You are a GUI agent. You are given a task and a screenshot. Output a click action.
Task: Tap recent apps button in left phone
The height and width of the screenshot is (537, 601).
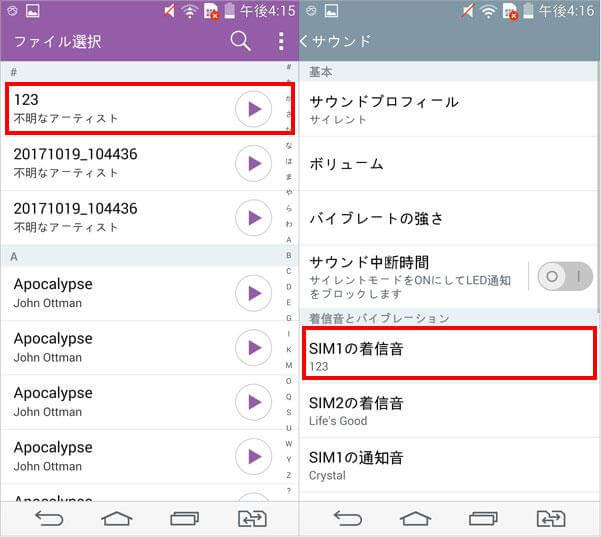(184, 519)
